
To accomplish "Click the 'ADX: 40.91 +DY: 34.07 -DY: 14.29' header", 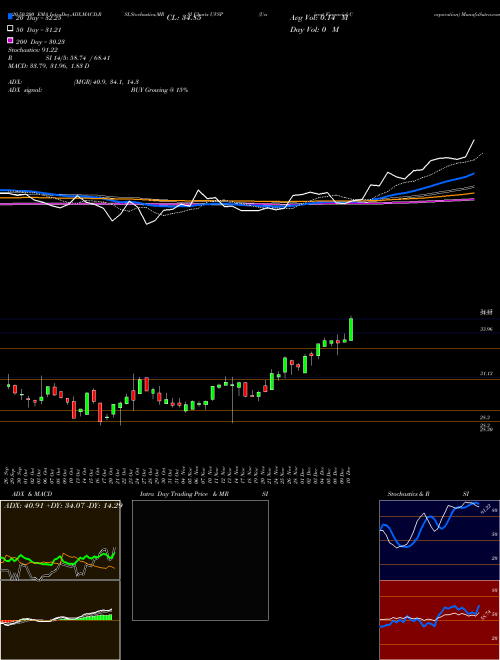I will click(x=63, y=505).
